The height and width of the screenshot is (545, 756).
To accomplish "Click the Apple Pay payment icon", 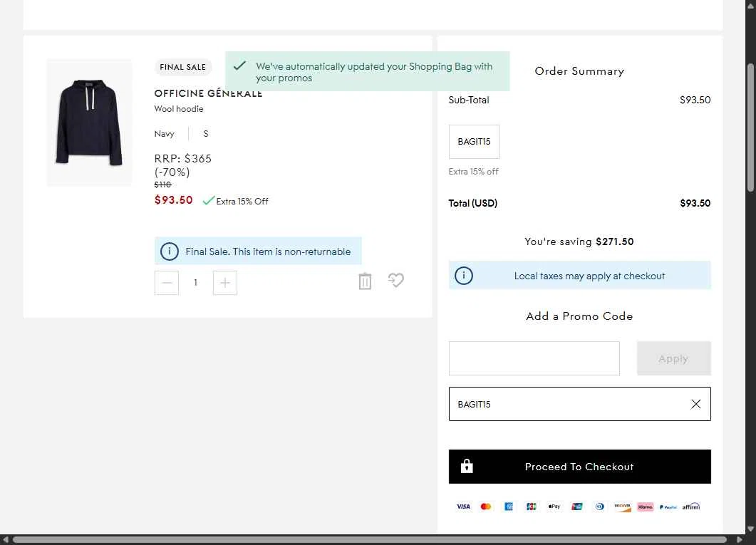I will click(x=554, y=507).
